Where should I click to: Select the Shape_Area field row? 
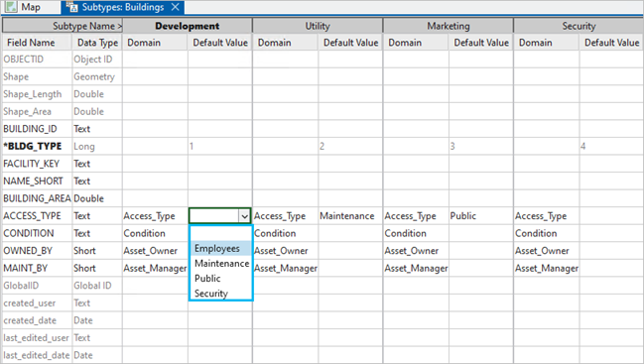(37, 112)
